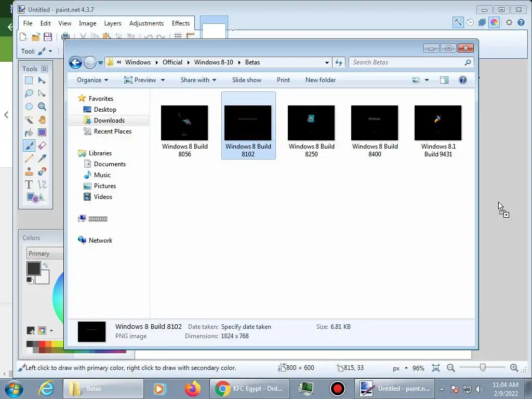The width and height of the screenshot is (532, 399).
Task: Click the primary color swatch
Action: click(x=34, y=269)
